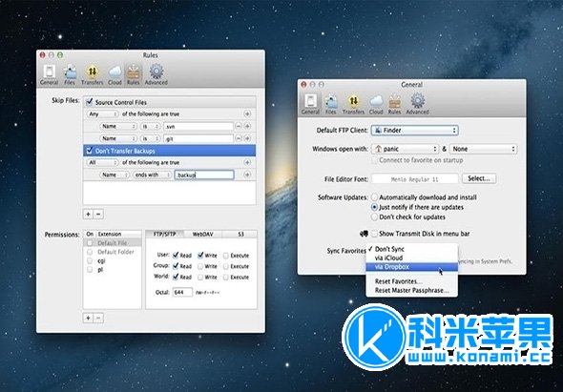Toggle World Execute permission
Image resolution: width=563 pixels, height=392 pixels.
tap(225, 278)
